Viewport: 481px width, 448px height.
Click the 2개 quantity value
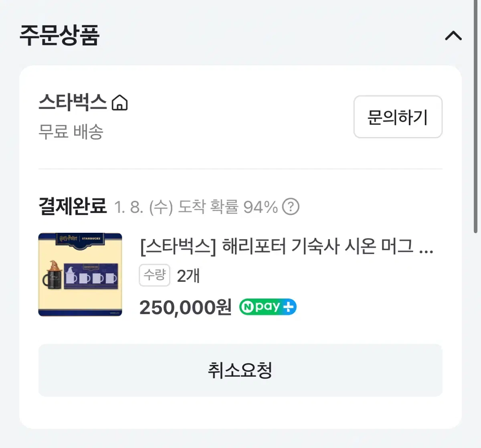point(188,276)
